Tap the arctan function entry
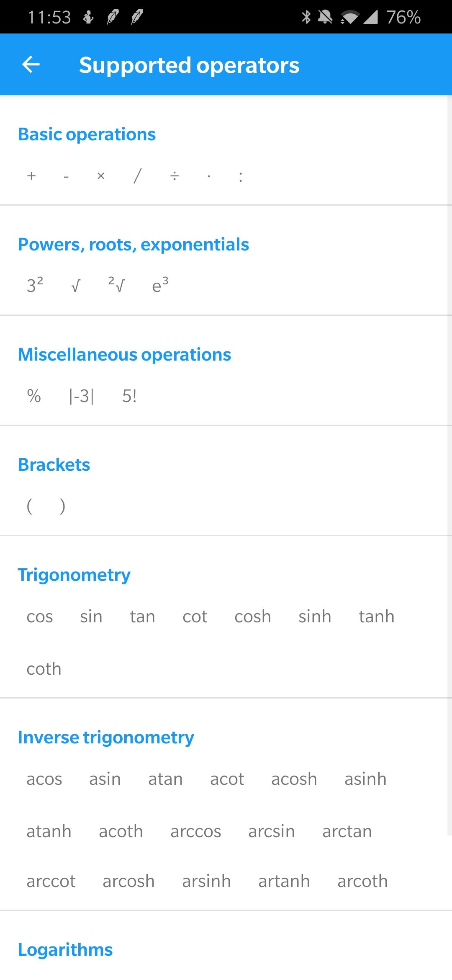 tap(347, 832)
